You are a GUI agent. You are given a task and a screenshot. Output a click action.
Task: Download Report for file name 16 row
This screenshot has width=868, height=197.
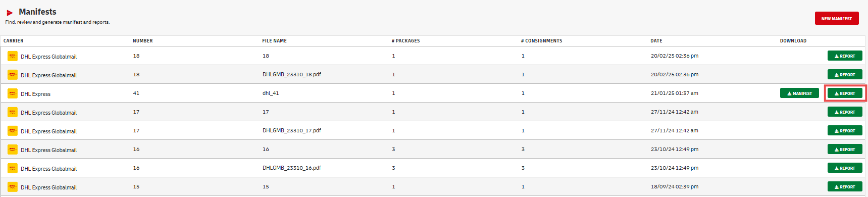point(845,149)
